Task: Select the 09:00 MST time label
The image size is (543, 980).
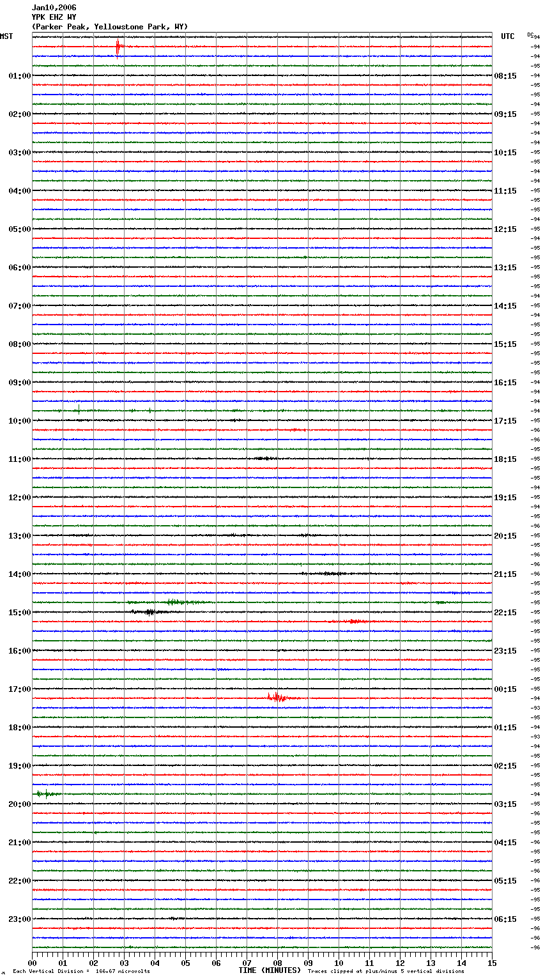Action: (x=20, y=383)
